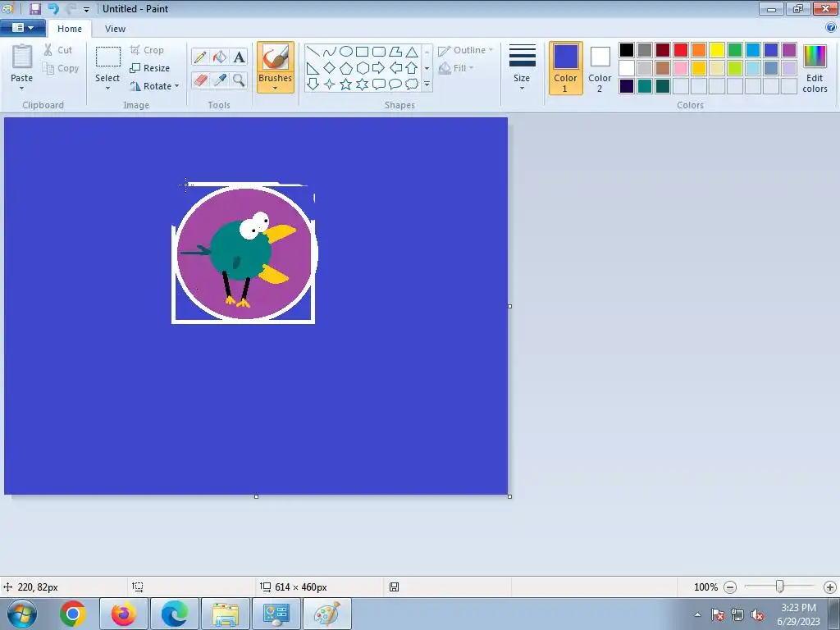The image size is (840, 630).
Task: Choose the Diamond shape
Action: (330, 68)
